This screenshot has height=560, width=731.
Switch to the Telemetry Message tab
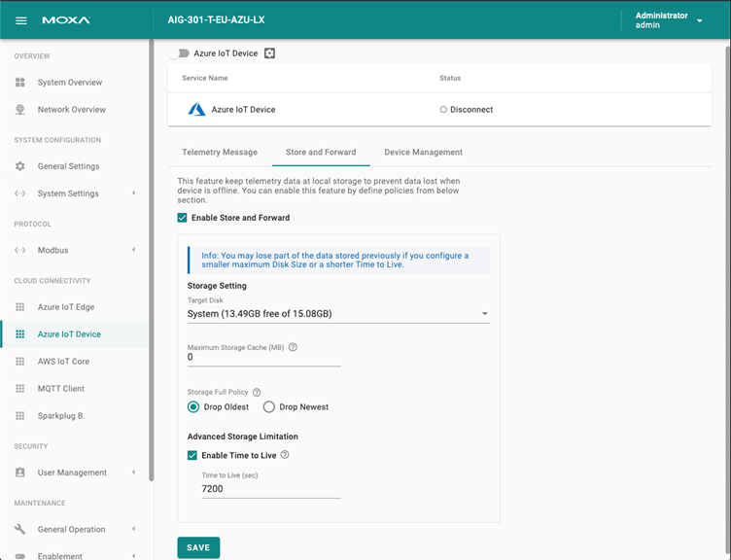220,152
